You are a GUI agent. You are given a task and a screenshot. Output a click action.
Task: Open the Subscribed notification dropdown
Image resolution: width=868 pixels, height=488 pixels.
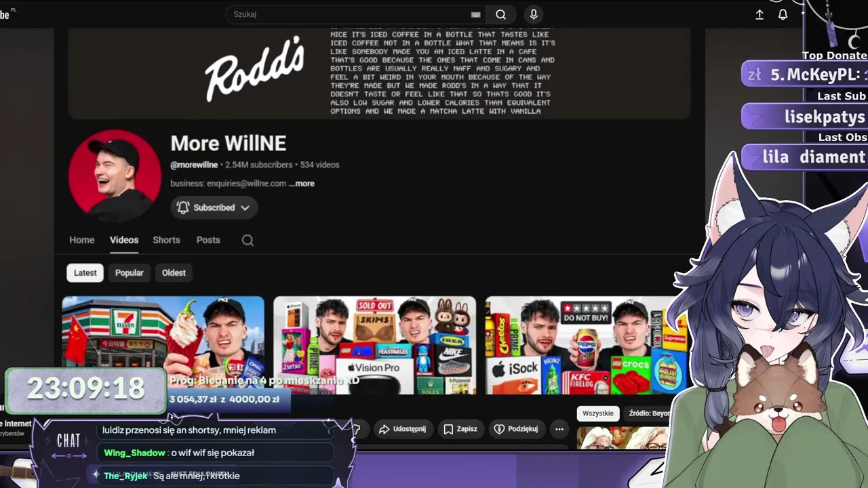214,207
